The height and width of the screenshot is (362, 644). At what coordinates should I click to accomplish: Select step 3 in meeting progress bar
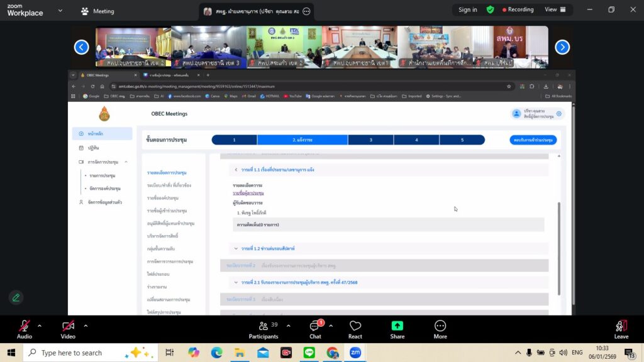pyautogui.click(x=371, y=140)
